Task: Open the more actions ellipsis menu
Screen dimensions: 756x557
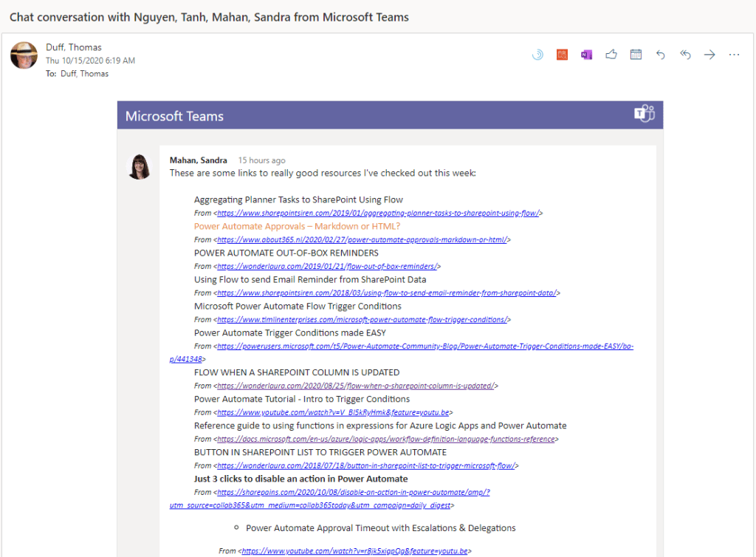Action: pyautogui.click(x=734, y=55)
